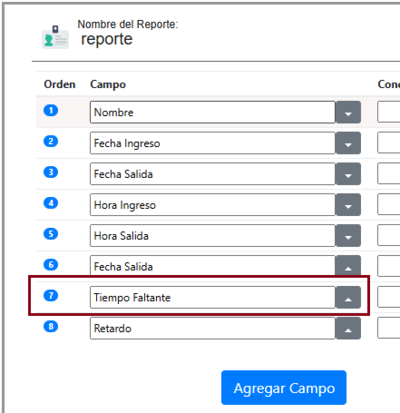The width and height of the screenshot is (400, 413).
Task: Click the order badge number 1
Action: pyautogui.click(x=51, y=110)
